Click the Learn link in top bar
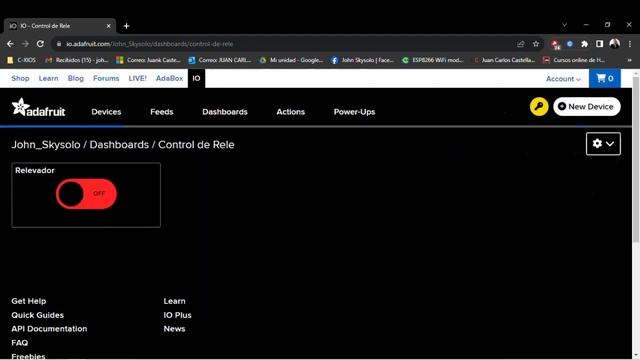The width and height of the screenshot is (640, 360). click(x=49, y=78)
